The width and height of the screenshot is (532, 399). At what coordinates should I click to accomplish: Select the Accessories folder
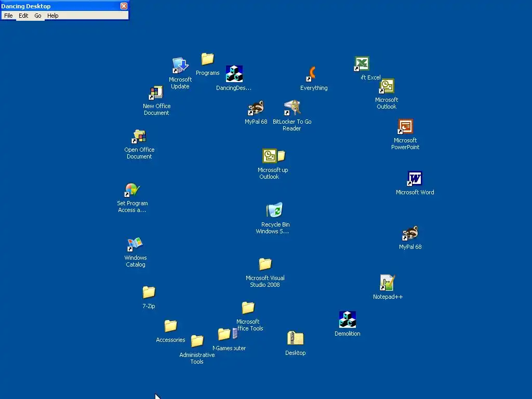tap(170, 326)
